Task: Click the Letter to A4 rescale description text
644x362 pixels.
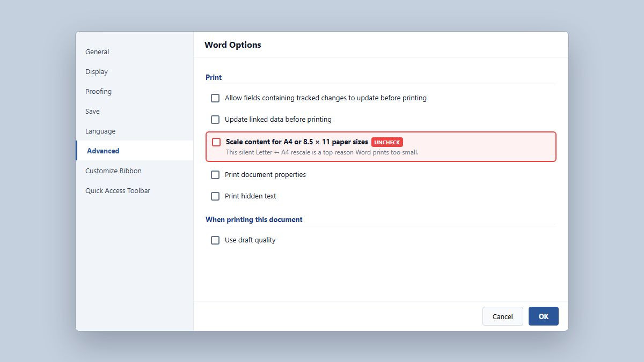Action: 322,152
